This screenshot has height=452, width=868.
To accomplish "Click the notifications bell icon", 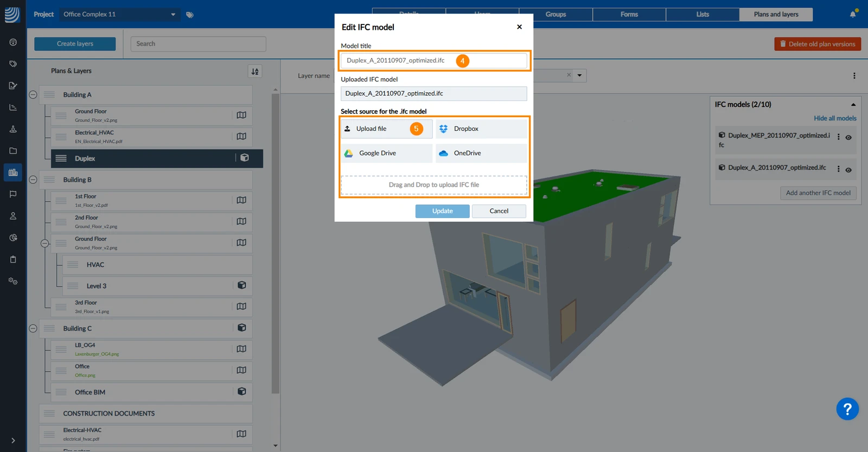I will [x=853, y=14].
